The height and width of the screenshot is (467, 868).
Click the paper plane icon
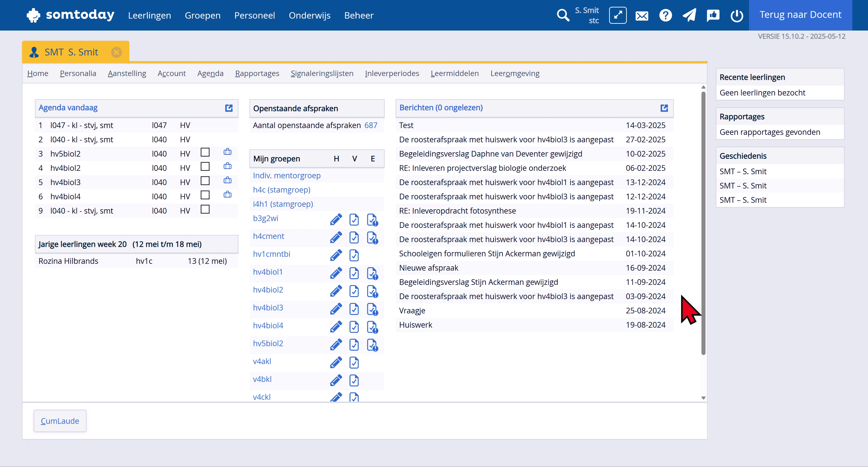[689, 16]
